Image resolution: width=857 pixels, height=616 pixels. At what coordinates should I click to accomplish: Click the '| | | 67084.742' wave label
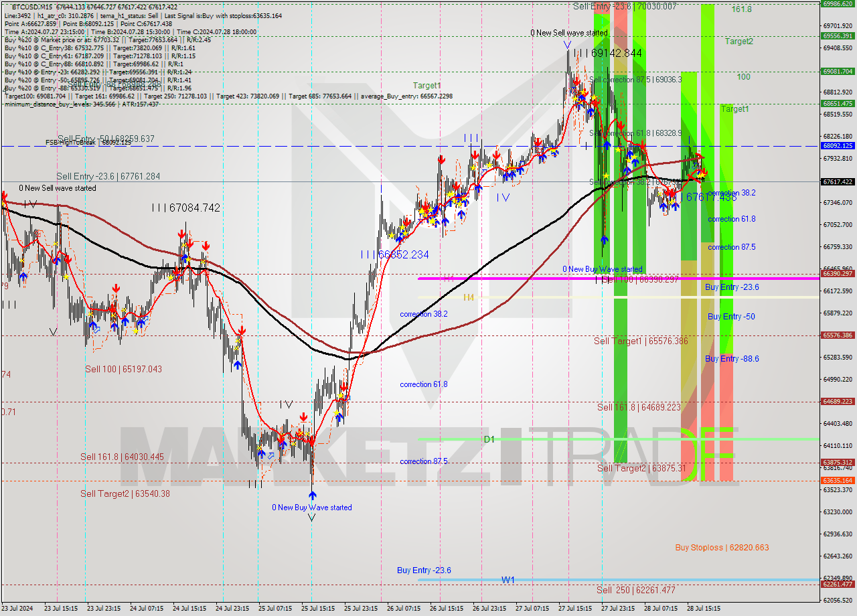coord(185,208)
